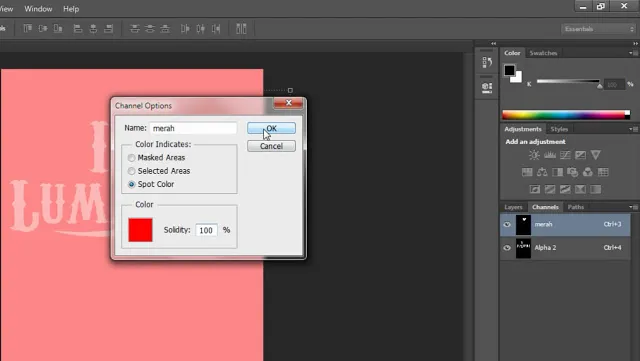Image resolution: width=640 pixels, height=361 pixels.
Task: Add an Exposure adjustment (plus/minus icon)
Action: click(580, 155)
